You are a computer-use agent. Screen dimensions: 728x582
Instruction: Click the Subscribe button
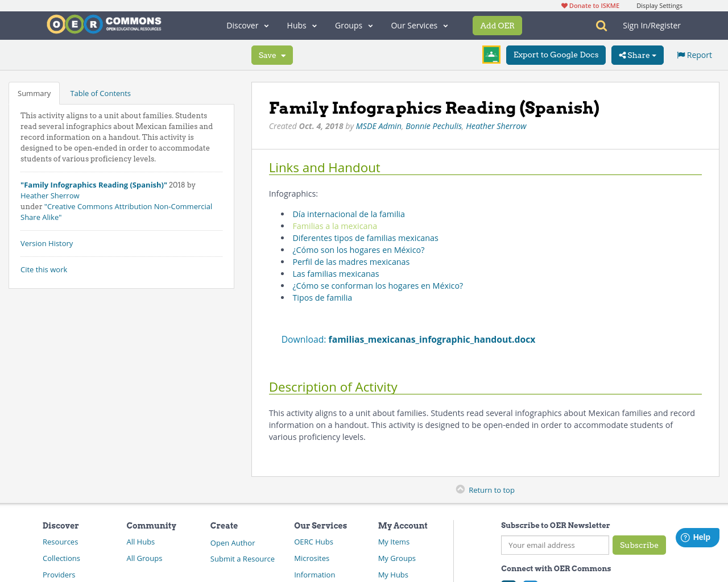639,544
